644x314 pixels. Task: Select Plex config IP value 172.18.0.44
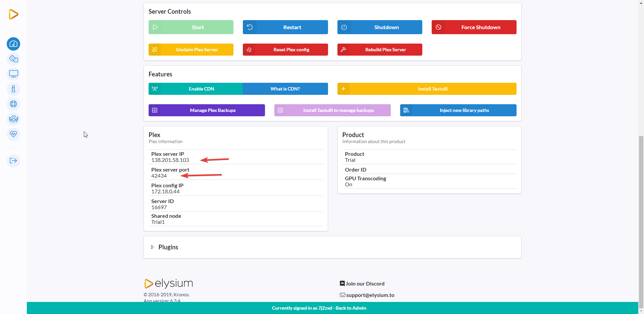pos(165,192)
